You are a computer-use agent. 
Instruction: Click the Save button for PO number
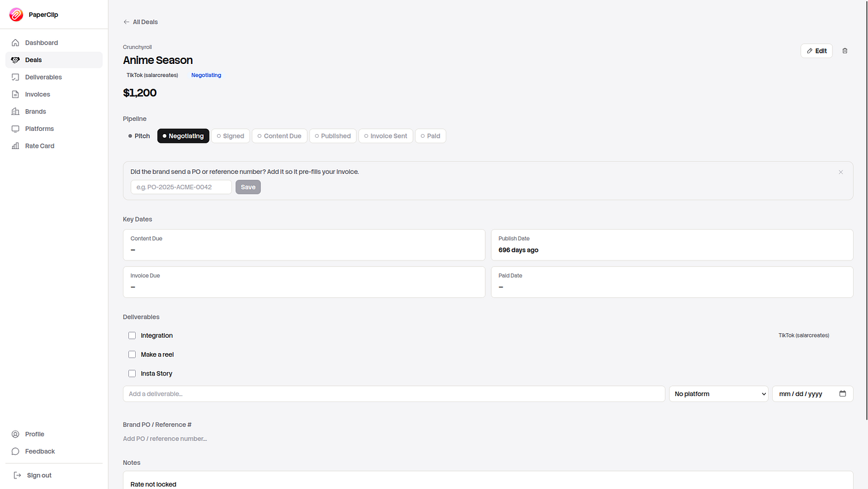[248, 187]
